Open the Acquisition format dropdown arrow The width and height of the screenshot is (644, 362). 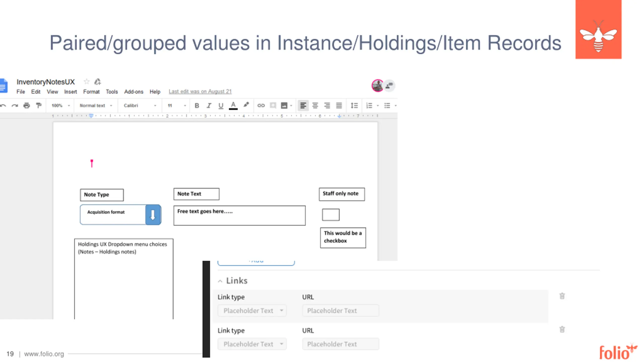pyautogui.click(x=153, y=215)
